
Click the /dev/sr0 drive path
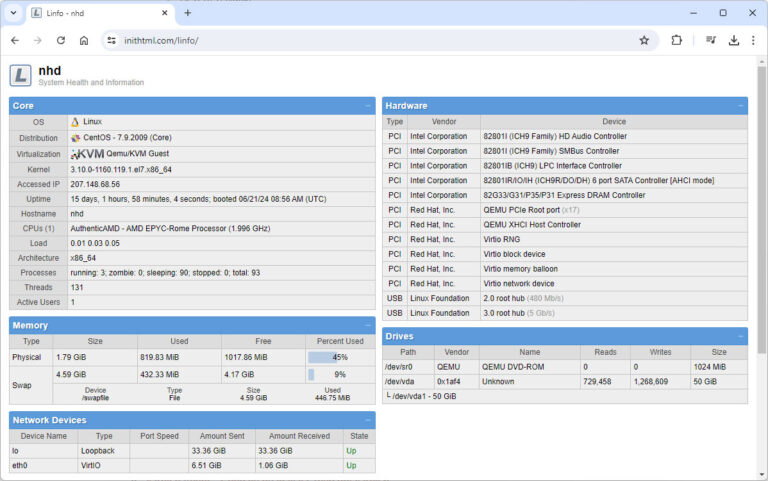pyautogui.click(x=399, y=367)
